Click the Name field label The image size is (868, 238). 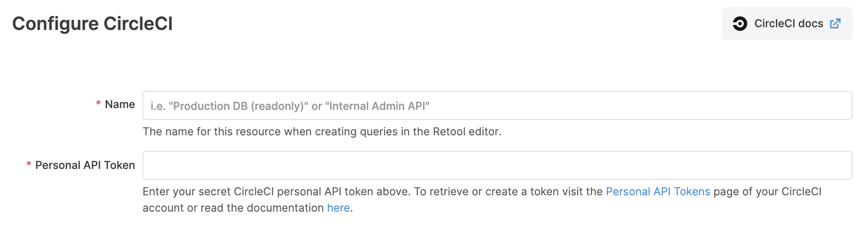pyautogui.click(x=120, y=104)
